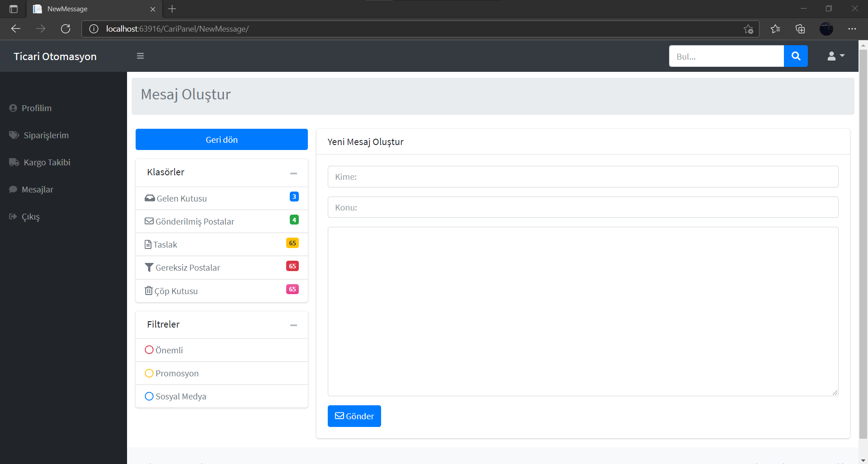Type in the Bul... search field
Image resolution: width=868 pixels, height=464 pixels.
pyautogui.click(x=726, y=56)
